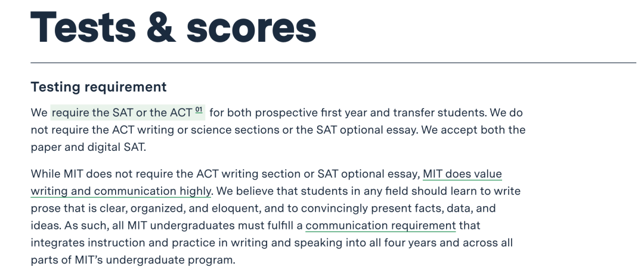The width and height of the screenshot is (644, 276).
Task: Click the "paper and digital SAT." line
Action: 88,147
